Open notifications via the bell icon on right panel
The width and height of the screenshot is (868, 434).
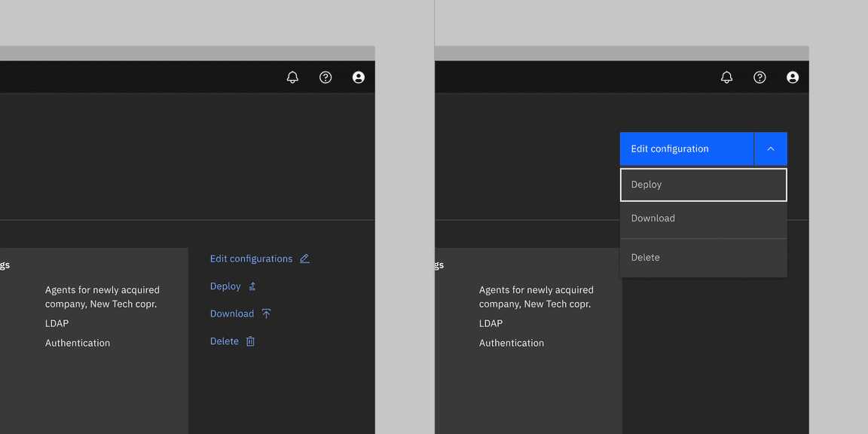726,77
